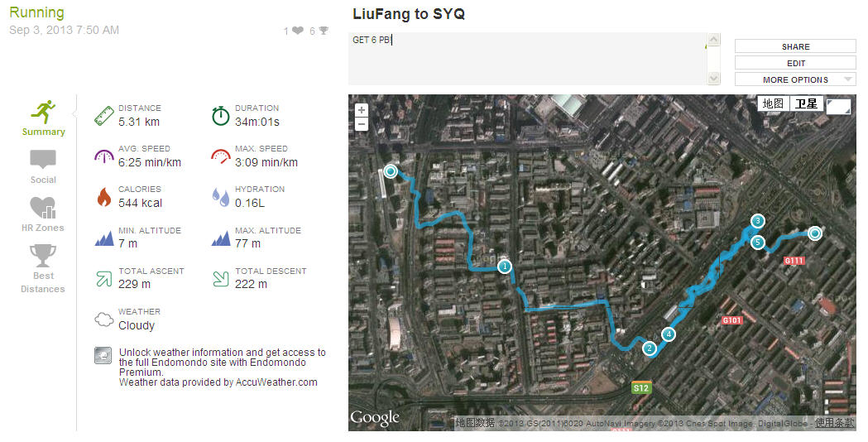Screen dimensions: 868x442
Task: Zoom out on the map
Action: point(362,123)
